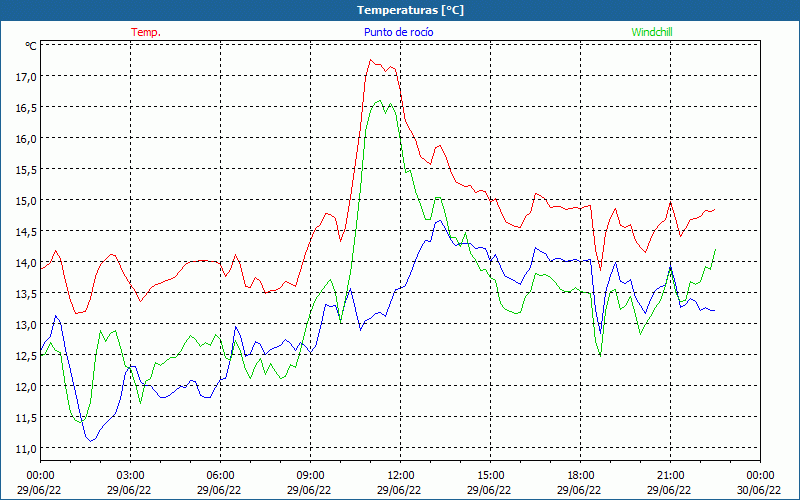
Task: Select the green Windchill legend label
Action: tap(652, 32)
